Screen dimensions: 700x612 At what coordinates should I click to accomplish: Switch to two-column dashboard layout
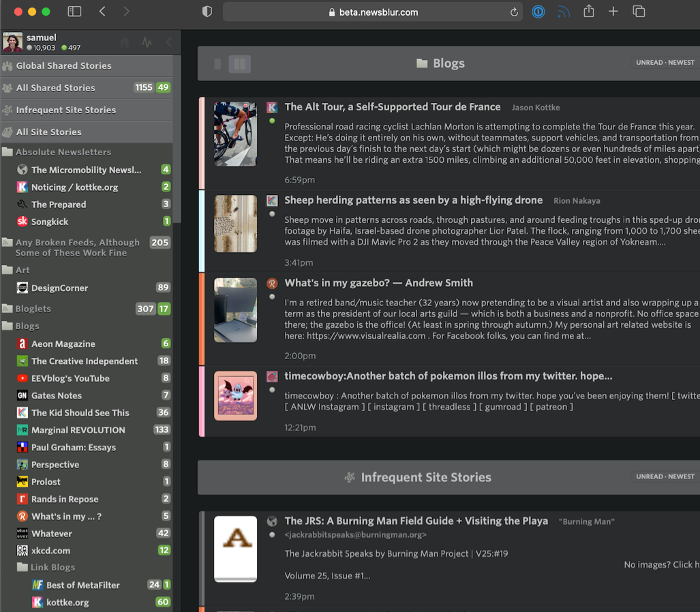click(239, 64)
